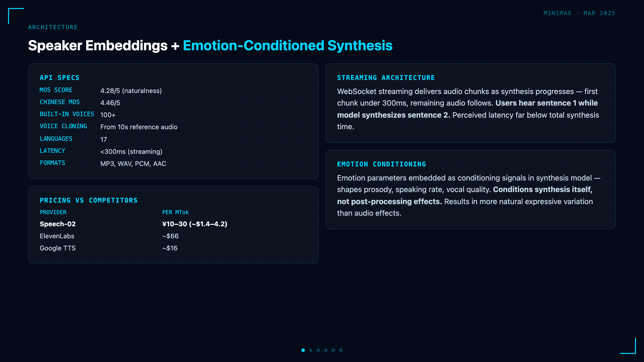
Task: Go to the first slide pagination dot
Action: coord(303,350)
